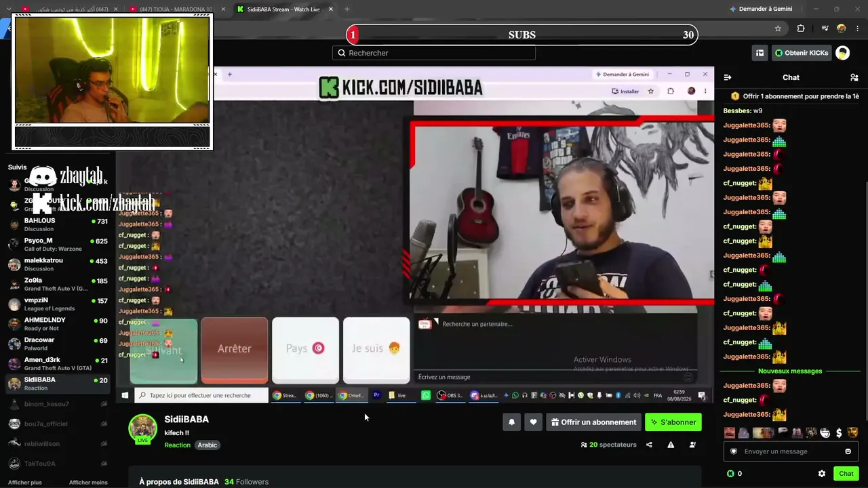This screenshot has width=868, height=488.
Task: Open the emoji picker in the message box
Action: coord(848,451)
